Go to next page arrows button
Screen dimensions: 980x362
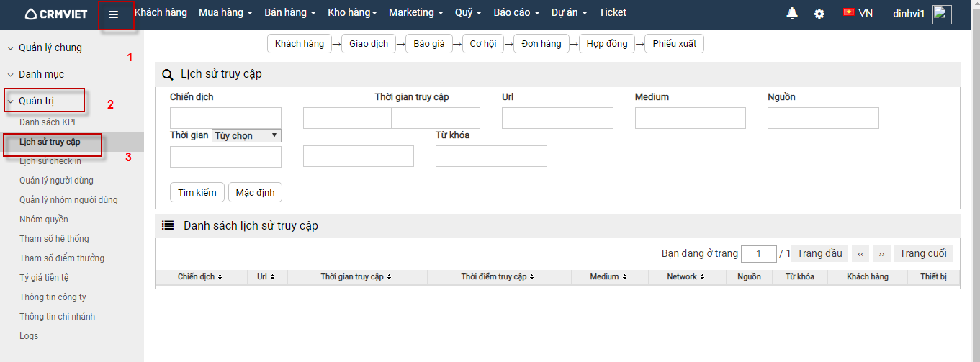point(882,254)
